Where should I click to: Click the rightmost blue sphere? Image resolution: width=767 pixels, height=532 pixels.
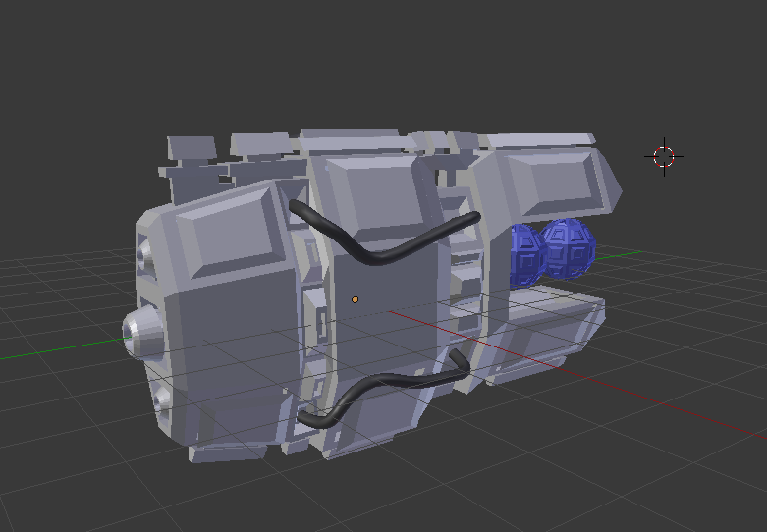(570, 248)
